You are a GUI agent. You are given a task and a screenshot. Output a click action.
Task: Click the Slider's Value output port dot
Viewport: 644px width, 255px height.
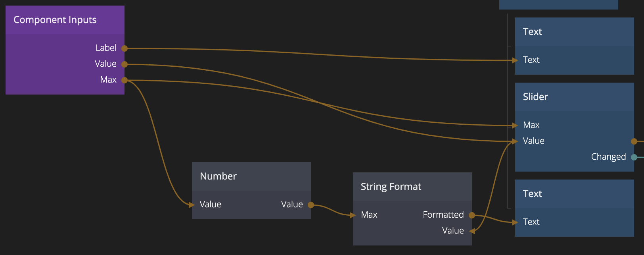[634, 141]
